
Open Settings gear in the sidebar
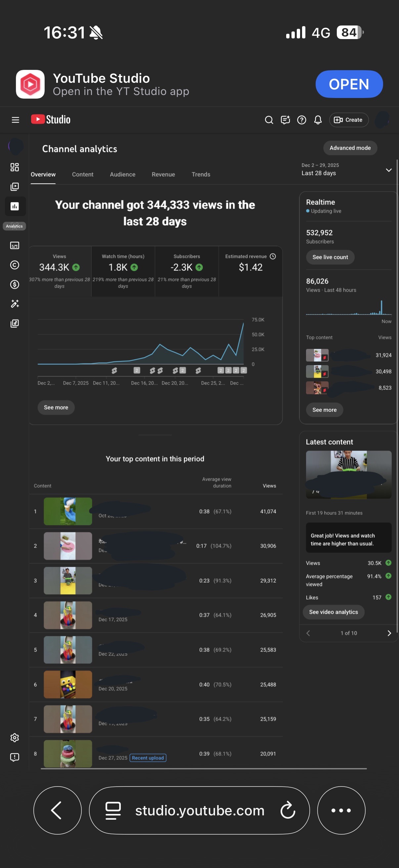click(x=15, y=738)
